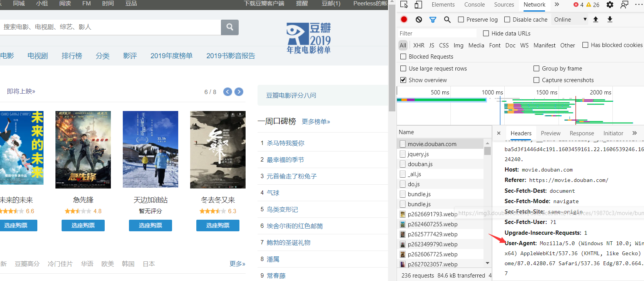Click the red error count badge
644x281 pixels.
click(578, 5)
